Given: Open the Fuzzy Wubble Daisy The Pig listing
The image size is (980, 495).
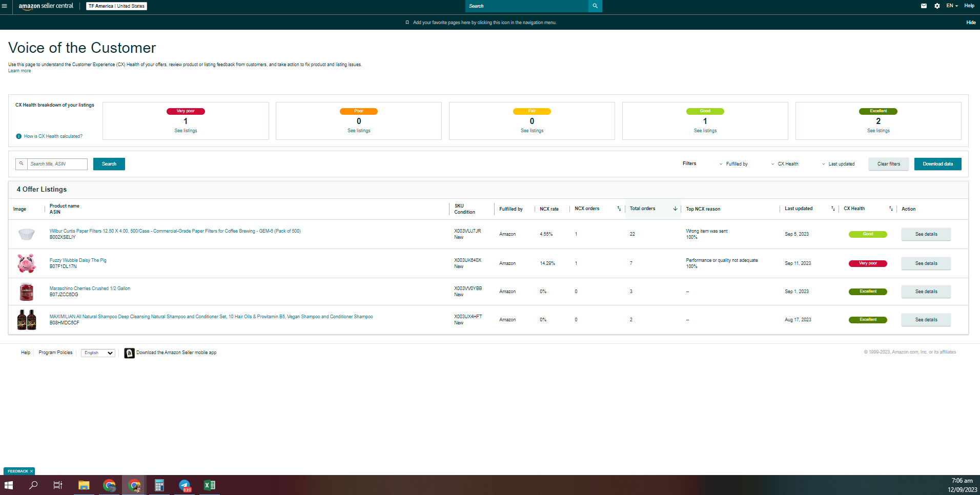Looking at the screenshot, I should pyautogui.click(x=78, y=260).
